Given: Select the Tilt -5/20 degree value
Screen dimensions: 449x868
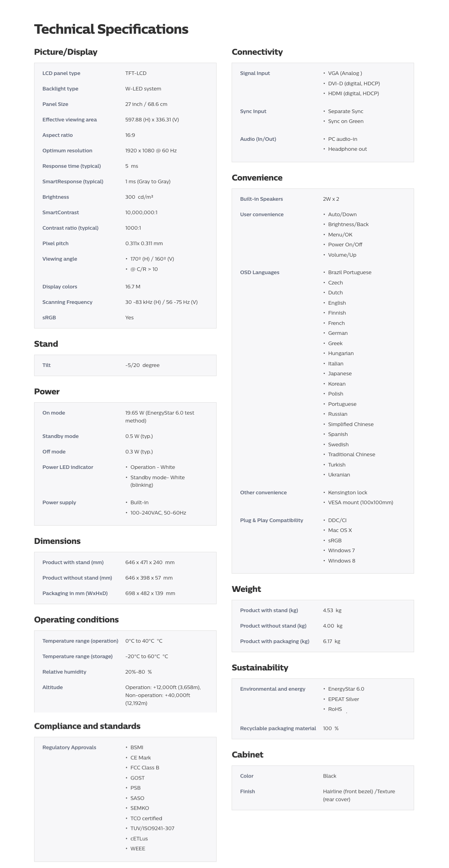Looking at the screenshot, I should tap(142, 365).
